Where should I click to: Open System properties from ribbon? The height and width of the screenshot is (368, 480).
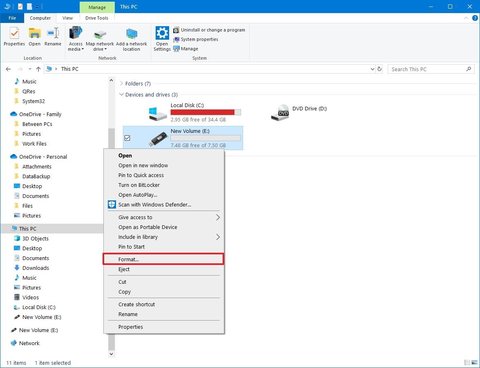click(x=196, y=39)
